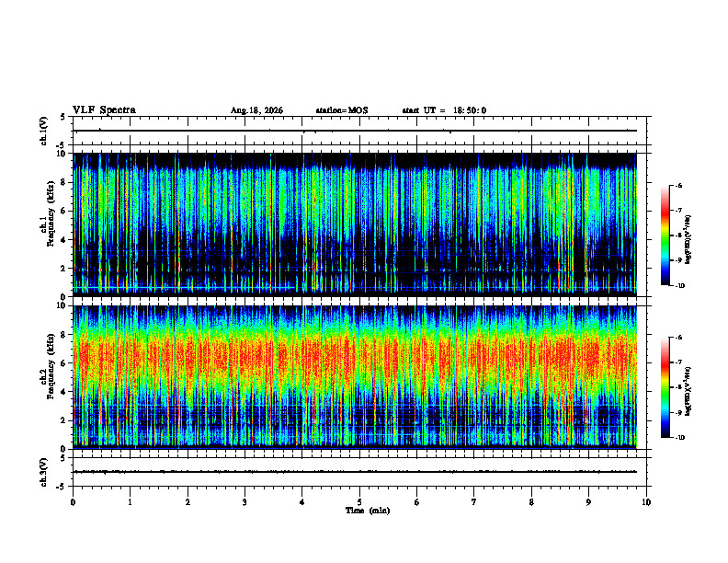This screenshot has width=728, height=563.
Task: Click the time-axis tick label "9"
Action: tap(588, 502)
